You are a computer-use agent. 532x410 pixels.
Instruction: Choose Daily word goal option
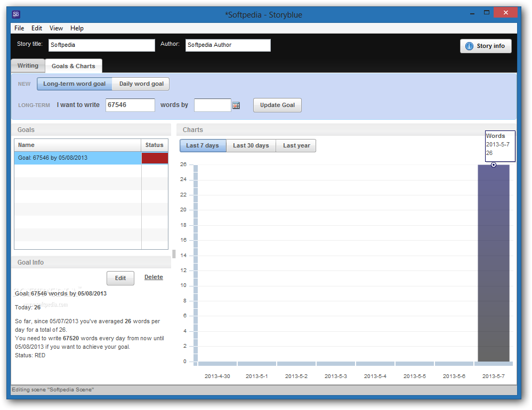(x=141, y=84)
